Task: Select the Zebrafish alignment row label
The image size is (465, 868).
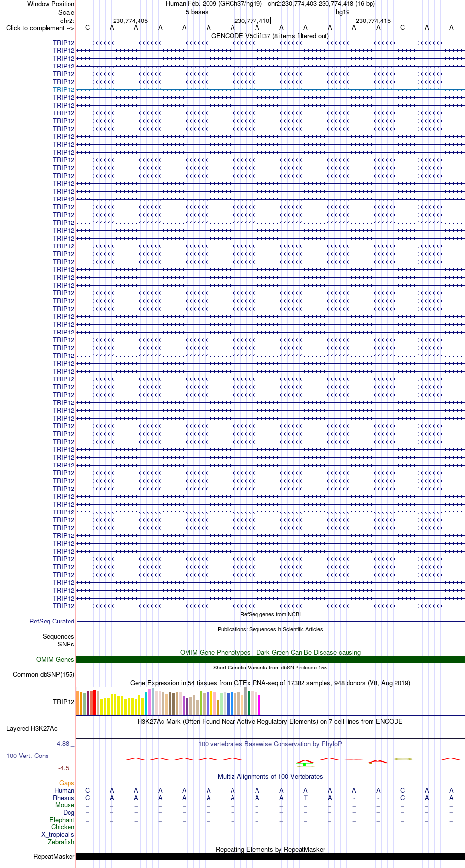Action: (x=61, y=842)
